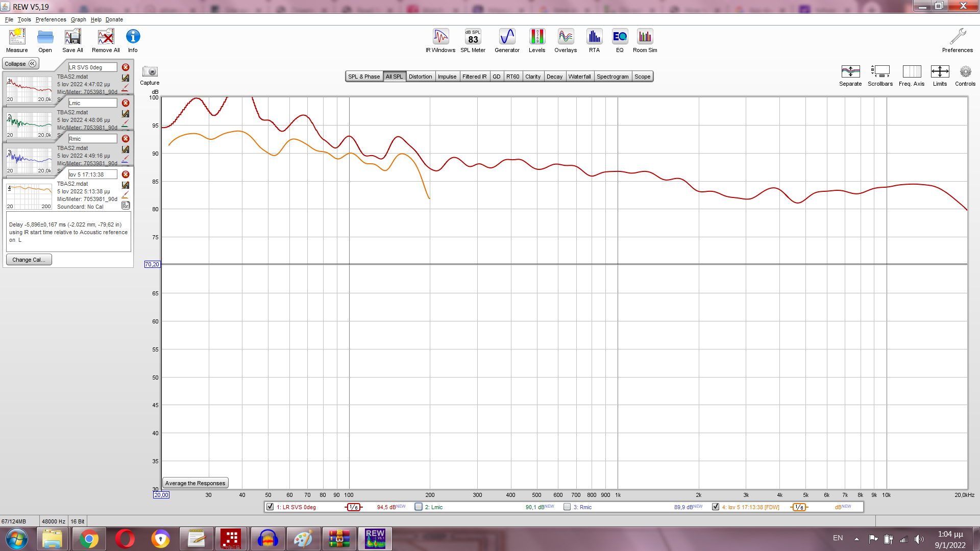
Task: Switch to the Waterfall tab
Action: coord(579,77)
